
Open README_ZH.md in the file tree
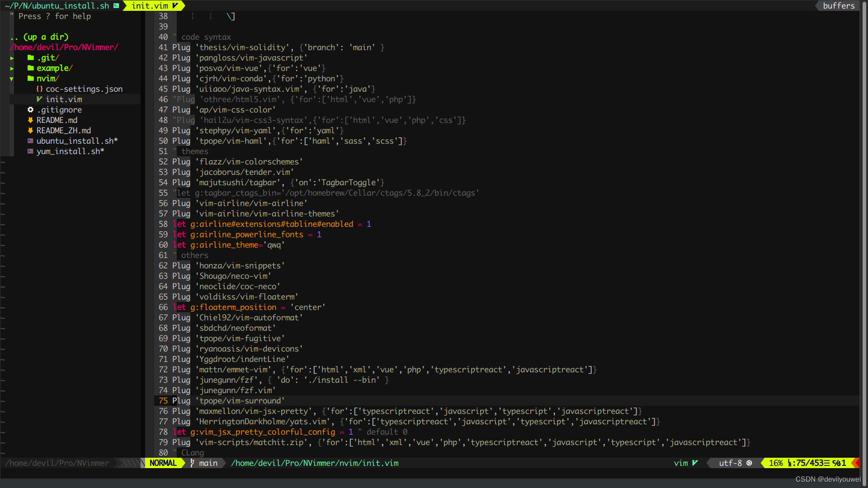[64, 131]
